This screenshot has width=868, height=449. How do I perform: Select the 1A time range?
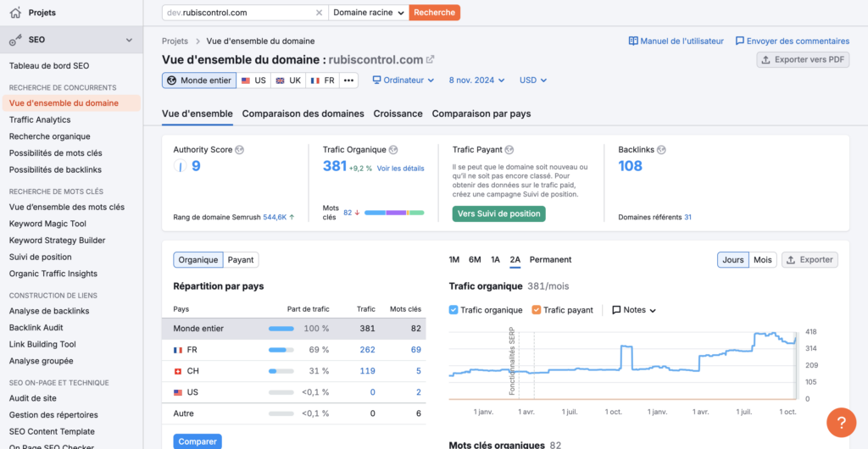(495, 260)
